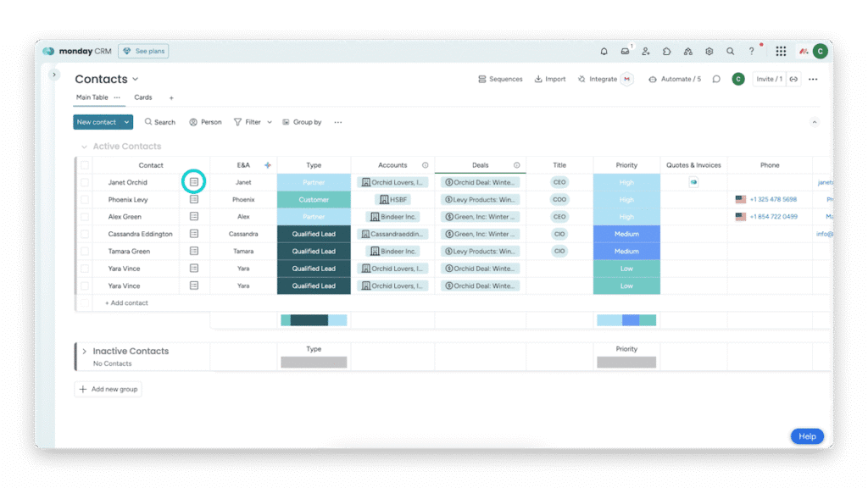The image size is (868, 488).
Task: Open the Filter dropdown arrow
Action: click(x=270, y=122)
